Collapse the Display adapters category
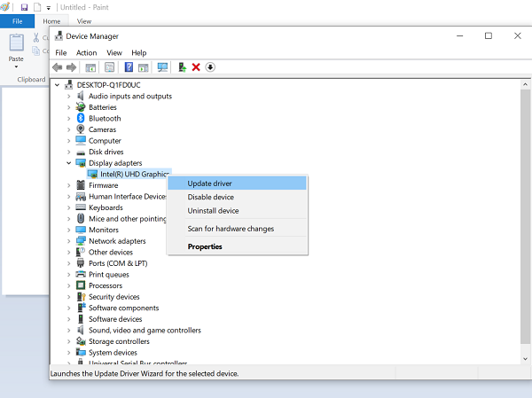Image resolution: width=532 pixels, height=398 pixels. [69, 163]
